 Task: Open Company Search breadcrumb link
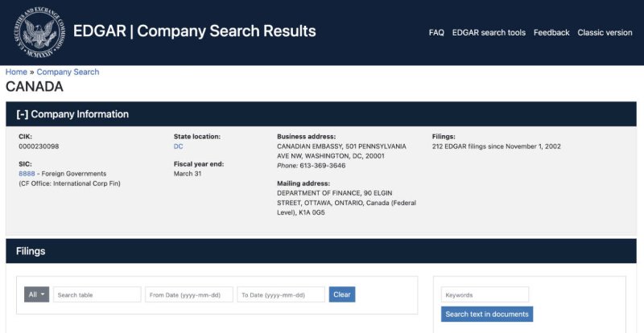pos(68,72)
